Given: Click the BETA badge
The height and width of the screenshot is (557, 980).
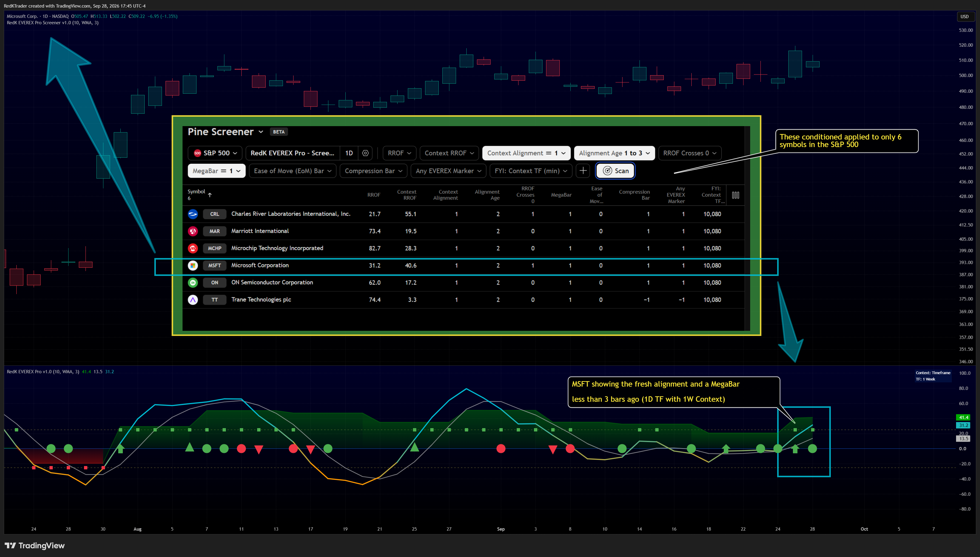Looking at the screenshot, I should click(278, 132).
